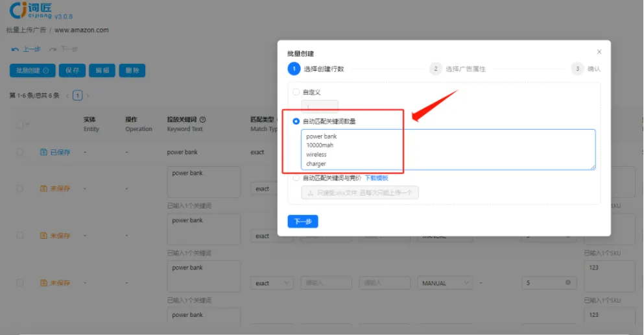
Task: Click the step 3 circle 确认
Action: (577, 69)
